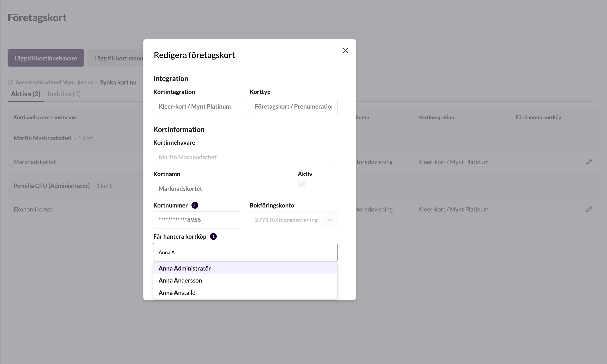The height and width of the screenshot is (364, 607).
Task: Open the 2771 Kvittoredovisning account selector
Action: (293, 220)
